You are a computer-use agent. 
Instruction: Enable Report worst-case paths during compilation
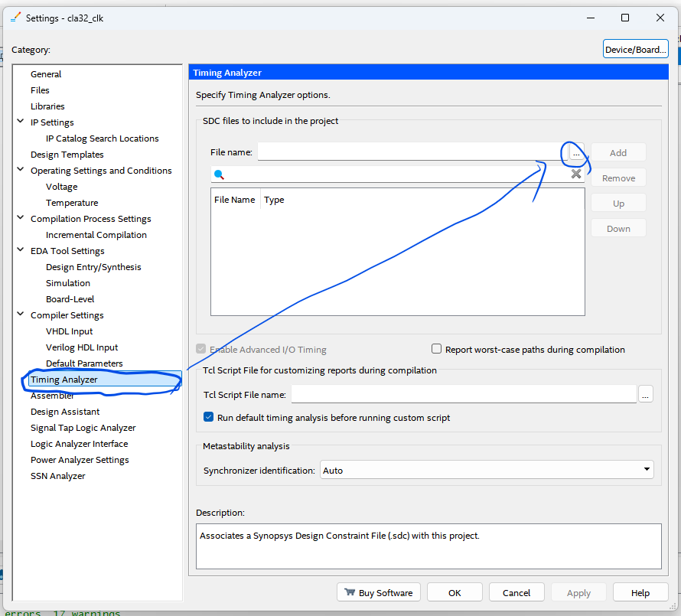[437, 349]
